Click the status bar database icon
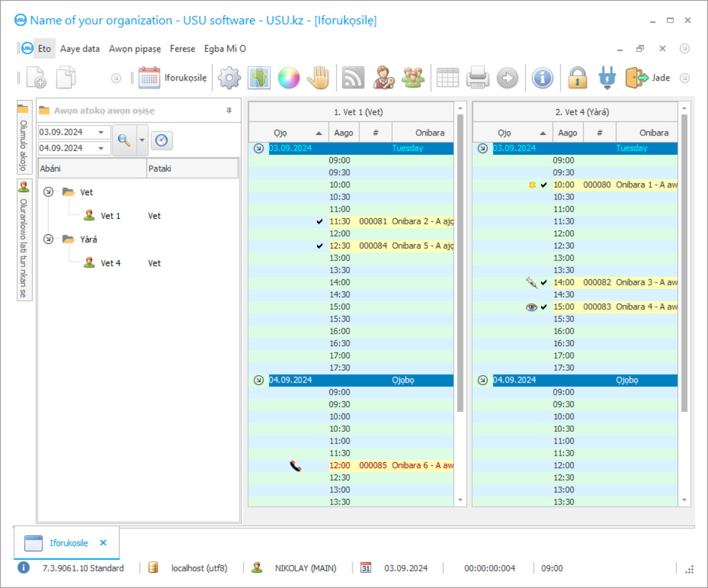This screenshot has width=708, height=588. pos(153,568)
